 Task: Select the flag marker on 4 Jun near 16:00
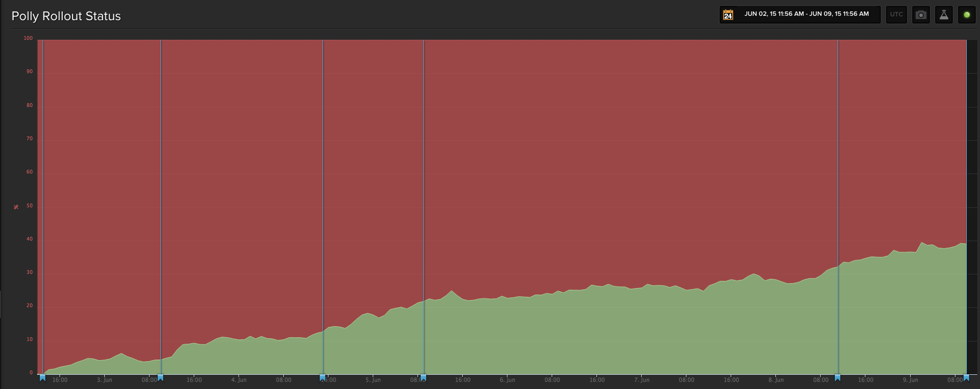[322, 378]
